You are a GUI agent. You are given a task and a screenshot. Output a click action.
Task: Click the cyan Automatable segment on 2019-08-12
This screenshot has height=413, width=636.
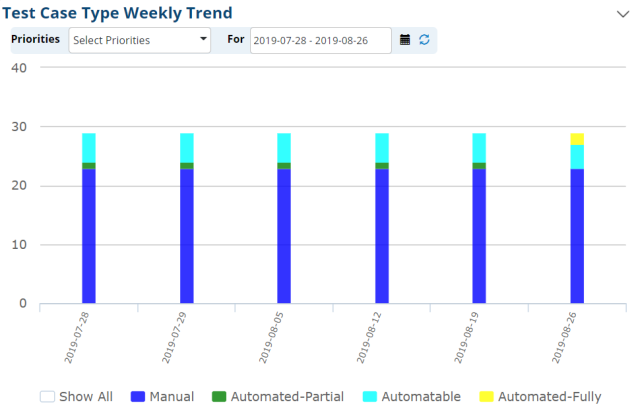tap(382, 148)
